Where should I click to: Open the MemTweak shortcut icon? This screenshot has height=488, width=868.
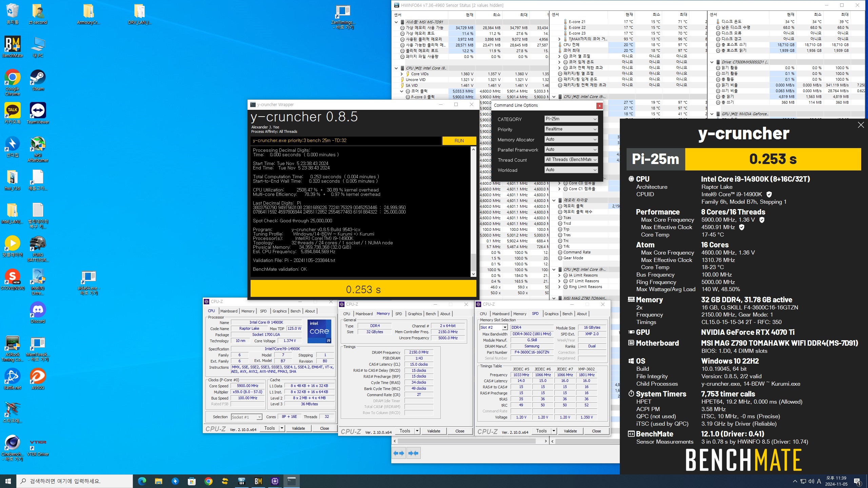coord(38,349)
